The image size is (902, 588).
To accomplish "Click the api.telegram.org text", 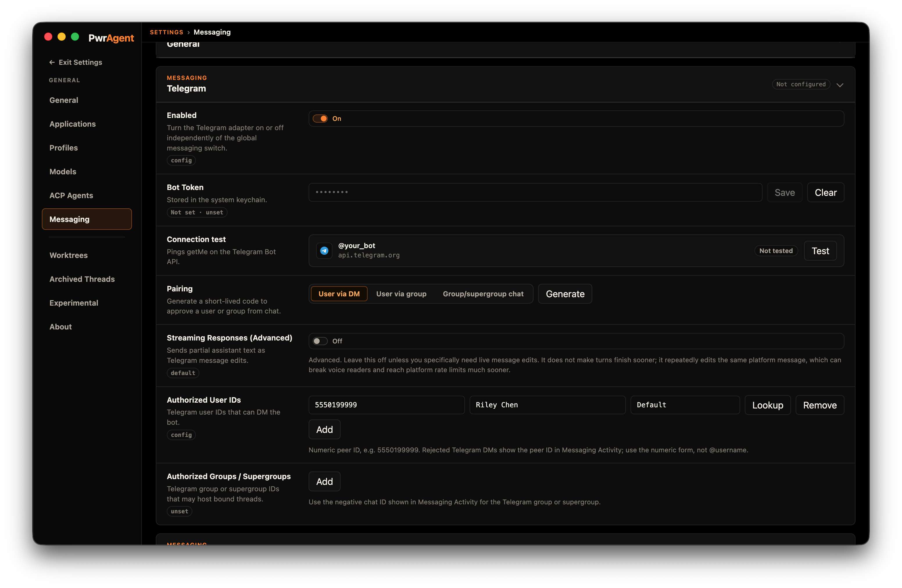I will point(369,255).
